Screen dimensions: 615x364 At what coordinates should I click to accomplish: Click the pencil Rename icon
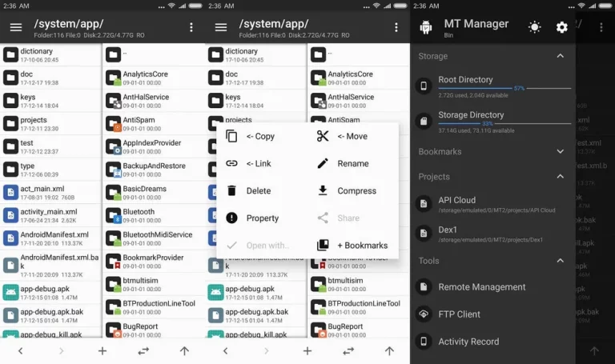(x=323, y=163)
